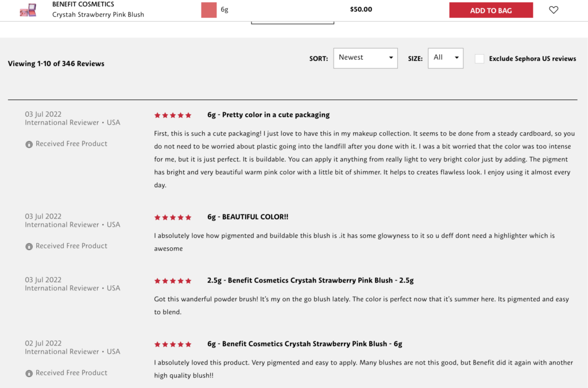The width and height of the screenshot is (588, 388).
Task: Click the ADD TO BAG button
Action: pyautogui.click(x=491, y=10)
